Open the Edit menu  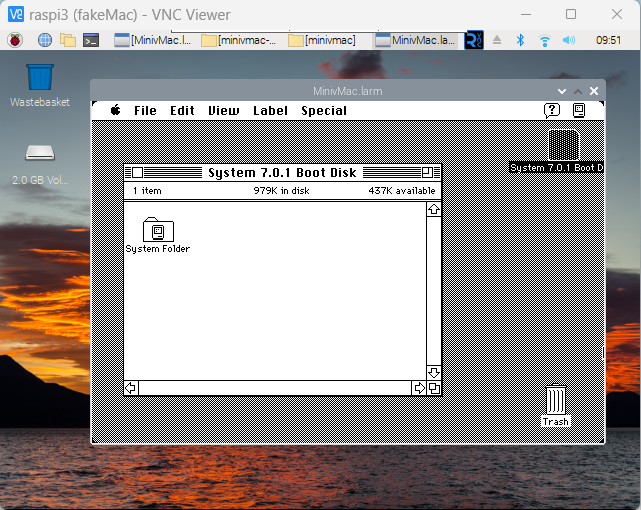(x=182, y=111)
